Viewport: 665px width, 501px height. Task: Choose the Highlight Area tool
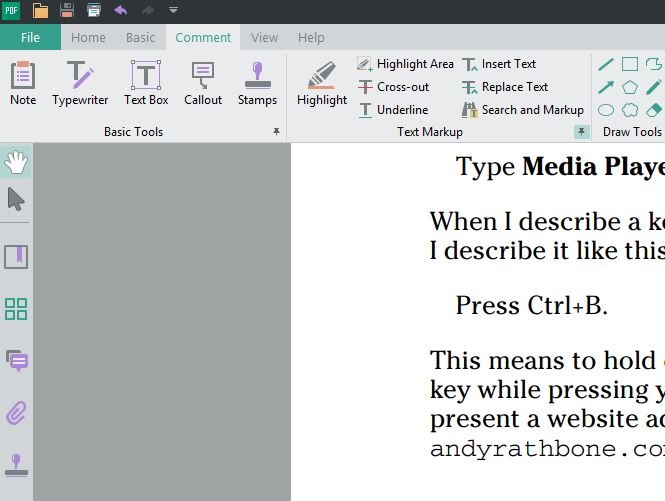[x=405, y=64]
